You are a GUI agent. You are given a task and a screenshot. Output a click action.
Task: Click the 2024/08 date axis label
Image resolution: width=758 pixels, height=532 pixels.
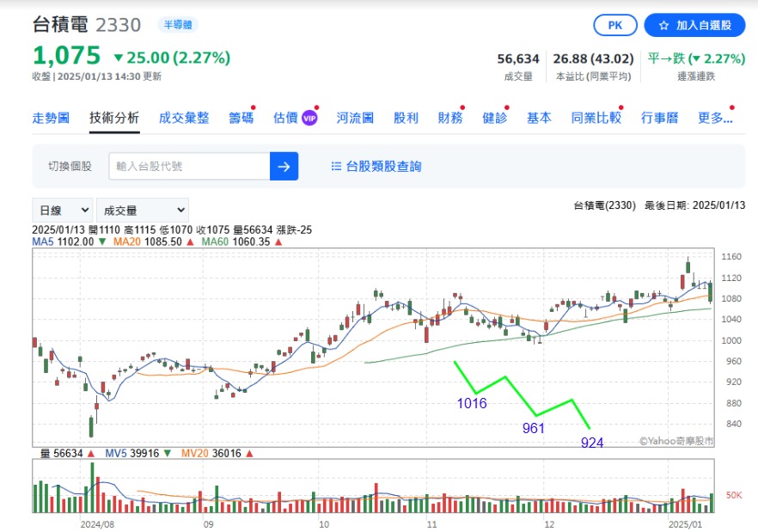point(97,524)
